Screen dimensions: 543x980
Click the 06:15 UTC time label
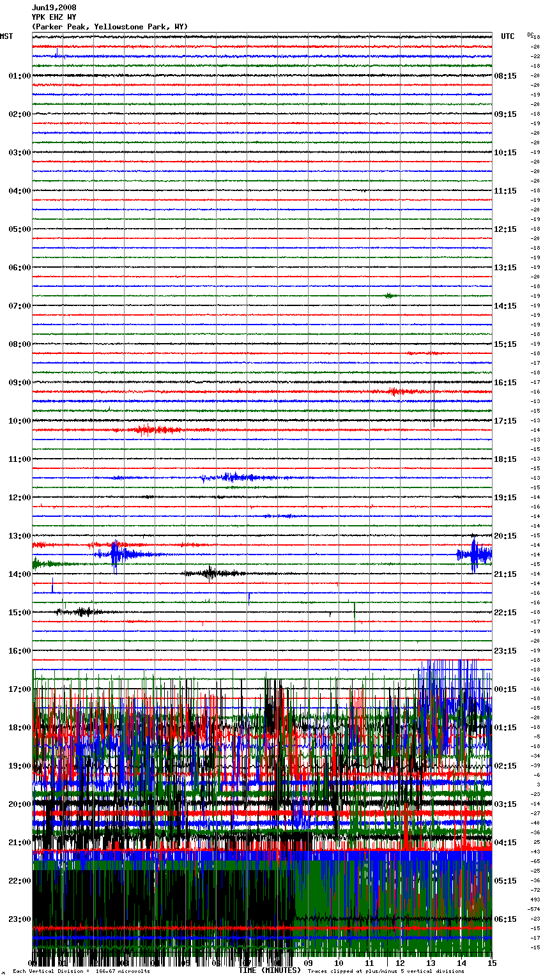[505, 919]
